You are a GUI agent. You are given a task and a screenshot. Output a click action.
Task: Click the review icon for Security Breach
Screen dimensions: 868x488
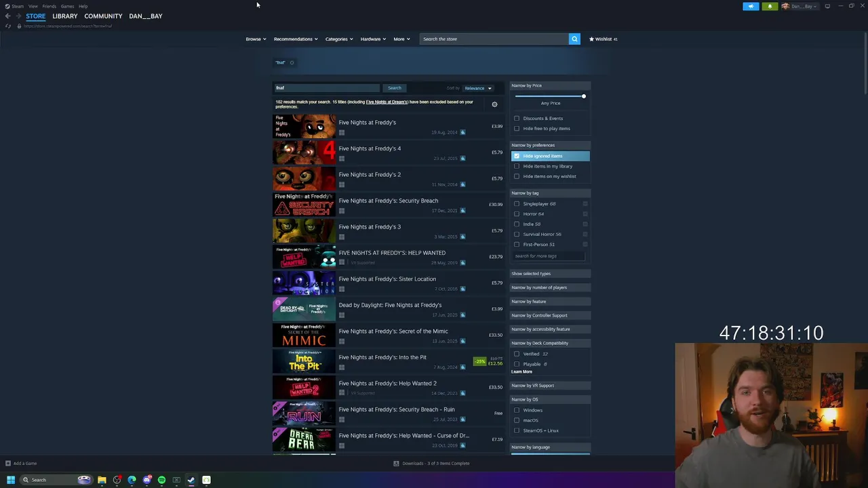[462, 210]
